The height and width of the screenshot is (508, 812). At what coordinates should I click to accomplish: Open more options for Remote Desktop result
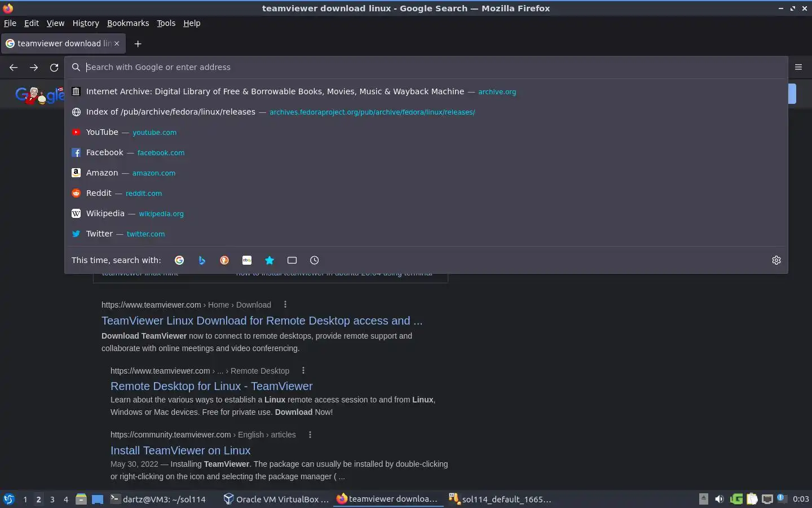click(x=303, y=371)
